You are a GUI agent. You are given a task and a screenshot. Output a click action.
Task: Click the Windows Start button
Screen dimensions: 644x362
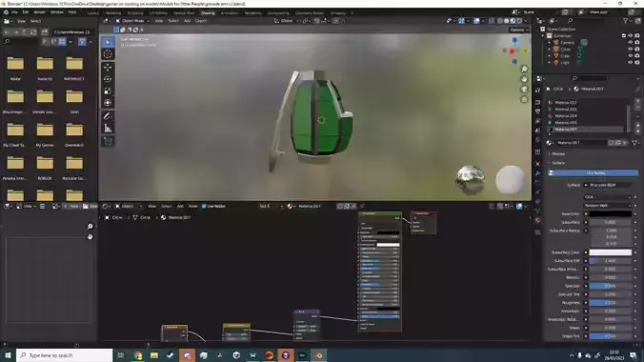[8, 355]
